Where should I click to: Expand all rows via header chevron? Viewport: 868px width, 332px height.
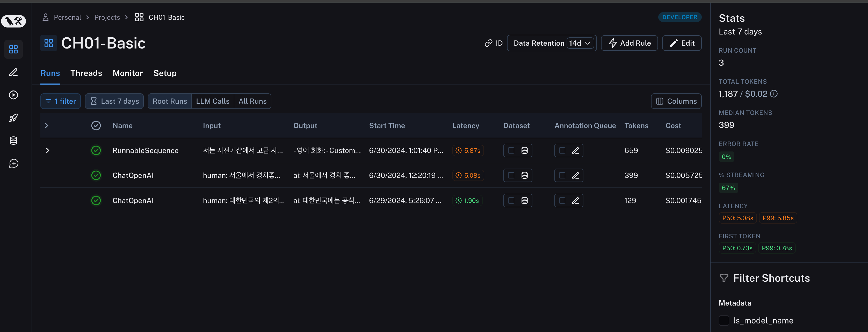tap(47, 126)
